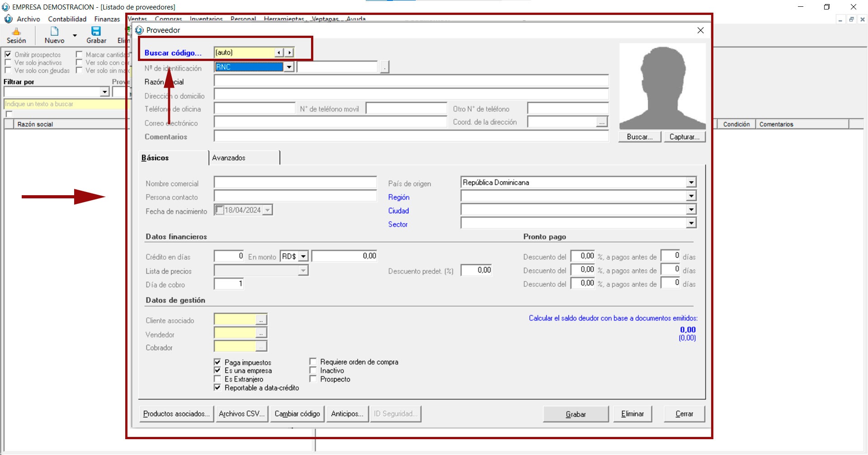Click the supplier photo placeholder
868x455 pixels.
pyautogui.click(x=662, y=87)
